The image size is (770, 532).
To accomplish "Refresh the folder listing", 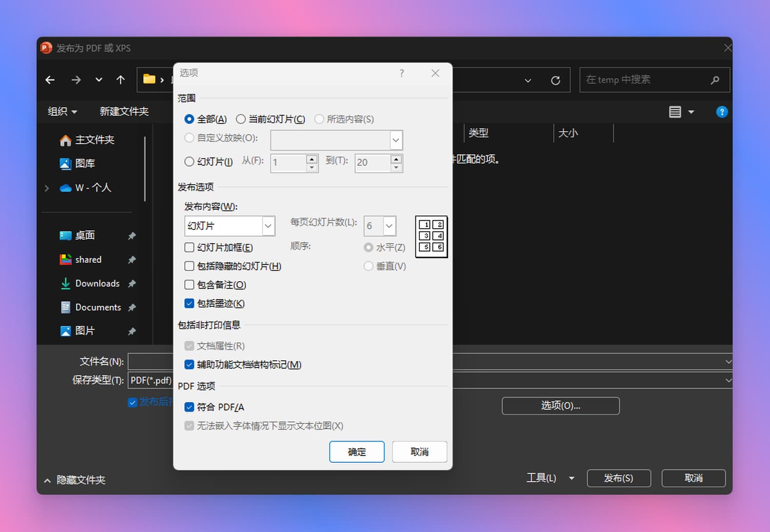I will [x=555, y=81].
